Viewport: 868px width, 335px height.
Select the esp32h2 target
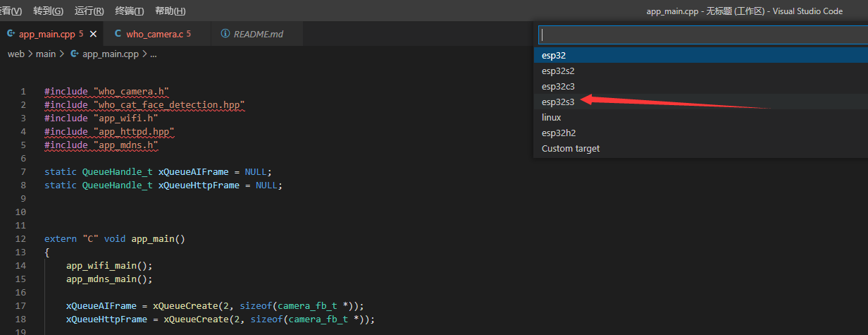pyautogui.click(x=700, y=133)
